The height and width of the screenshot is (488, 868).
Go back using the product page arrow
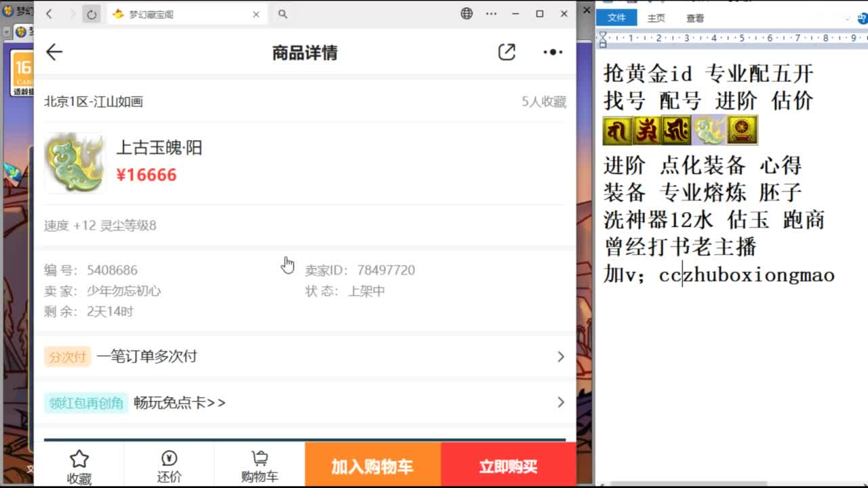(54, 52)
